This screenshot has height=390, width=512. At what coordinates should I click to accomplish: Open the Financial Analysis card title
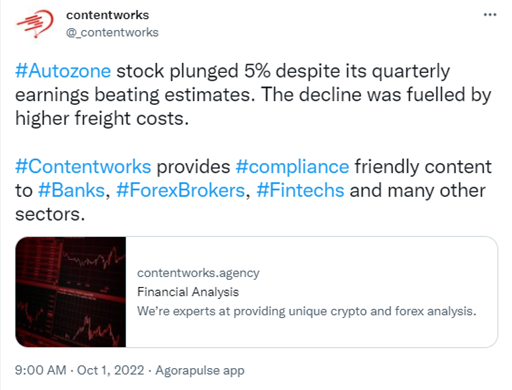coord(188,292)
